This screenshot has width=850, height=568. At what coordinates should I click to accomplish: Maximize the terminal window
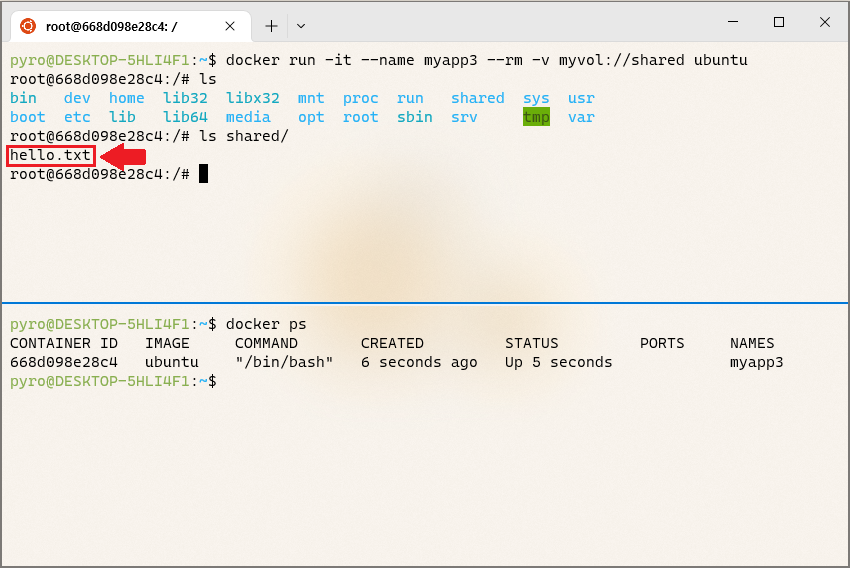tap(779, 22)
